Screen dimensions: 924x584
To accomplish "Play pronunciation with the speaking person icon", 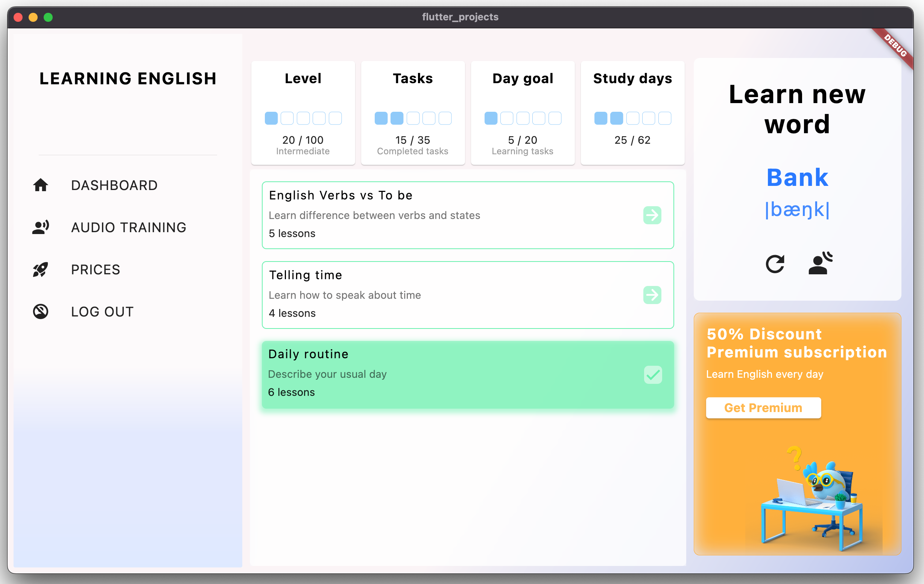I will (820, 263).
